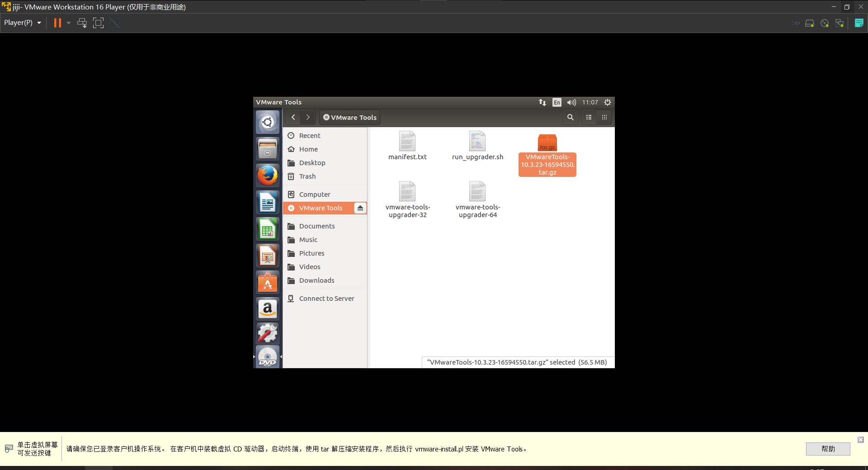Launch LibreOffice Writer from the dock
This screenshot has height=470, width=868.
[267, 202]
